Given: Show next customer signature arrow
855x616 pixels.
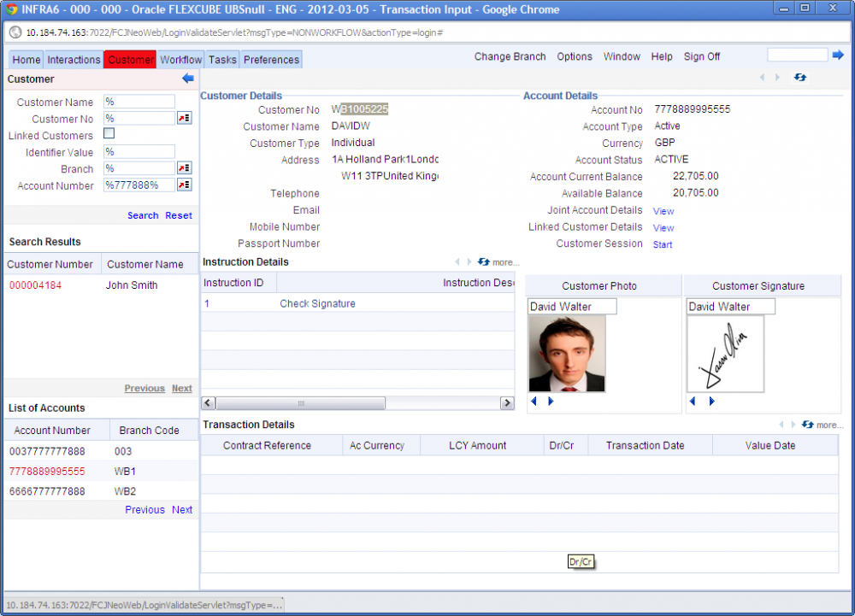Looking at the screenshot, I should point(711,402).
